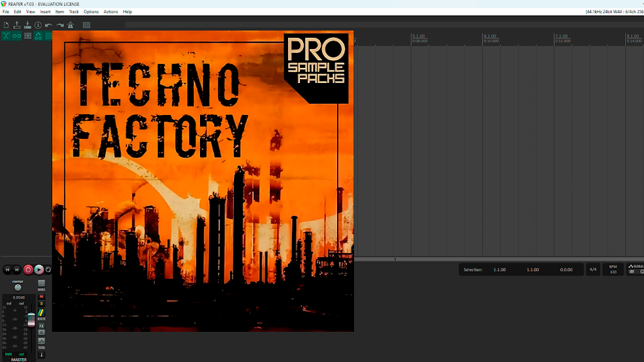The height and width of the screenshot is (362, 644).
Task: Open master TRIM envelope button
Action: tap(42, 341)
